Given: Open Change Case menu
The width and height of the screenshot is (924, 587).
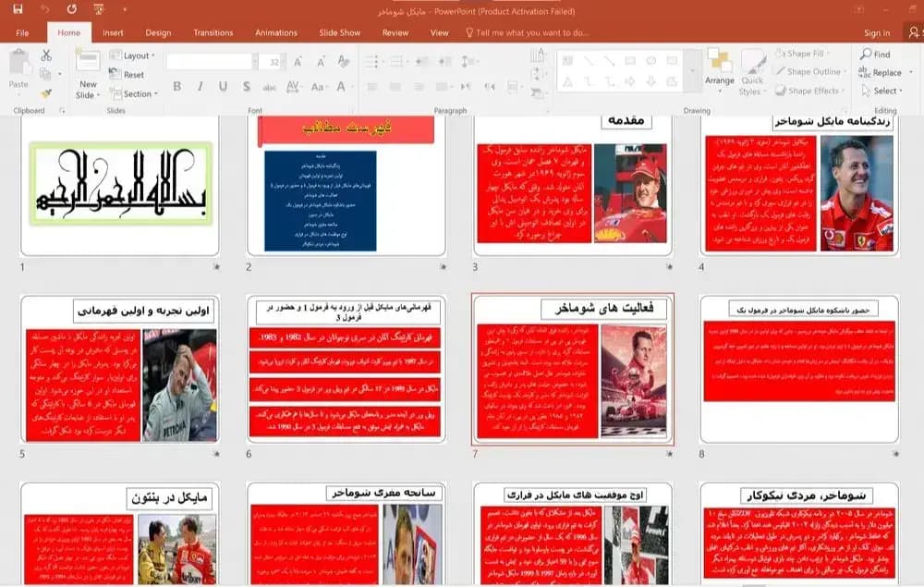Looking at the screenshot, I should pyautogui.click(x=318, y=87).
